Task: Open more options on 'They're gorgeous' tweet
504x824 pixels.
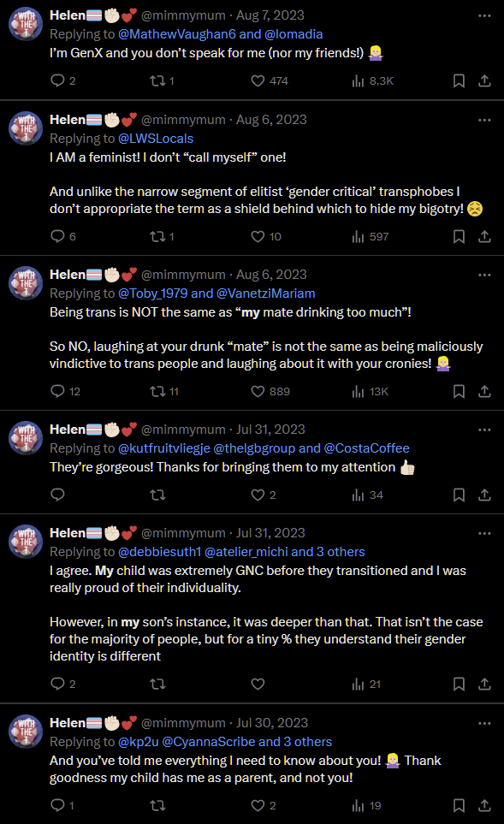Action: click(x=484, y=430)
